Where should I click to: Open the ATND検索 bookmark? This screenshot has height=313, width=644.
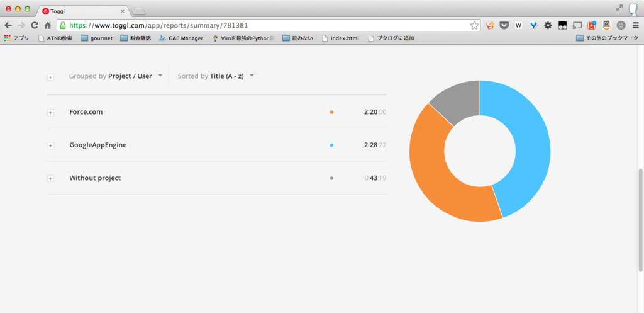click(x=55, y=38)
